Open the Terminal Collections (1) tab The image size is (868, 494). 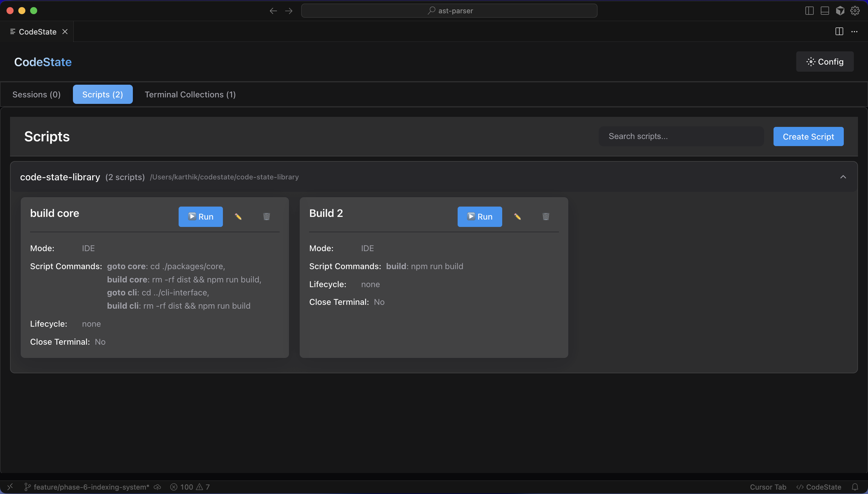coord(190,94)
